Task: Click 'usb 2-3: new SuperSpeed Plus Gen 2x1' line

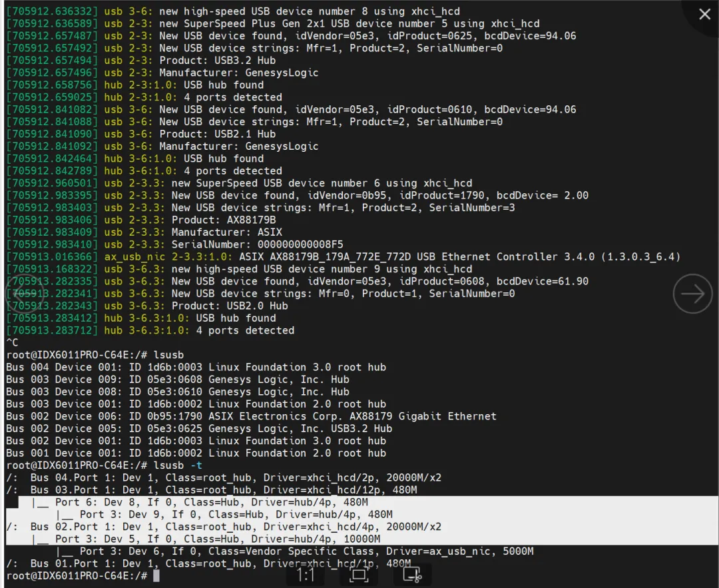Action: (273, 24)
